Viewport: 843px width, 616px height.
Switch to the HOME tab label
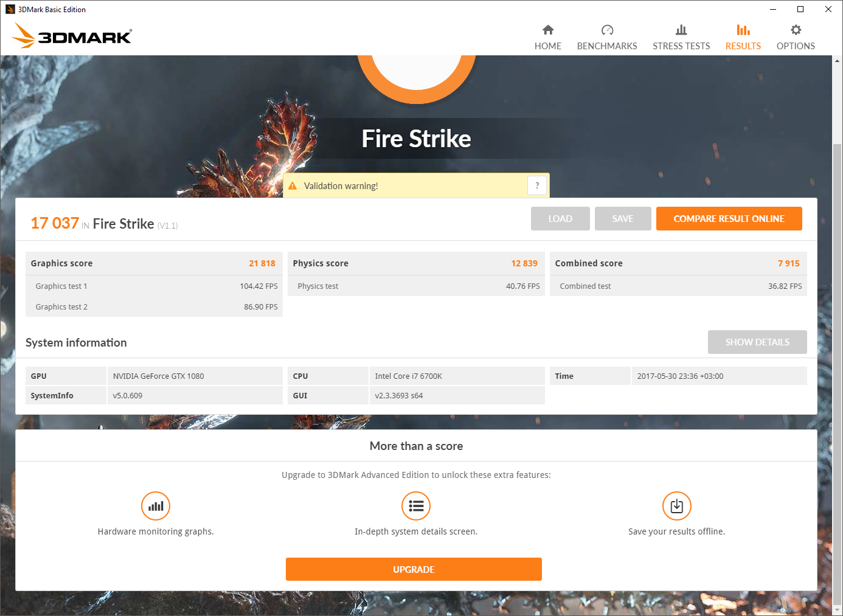tap(548, 46)
